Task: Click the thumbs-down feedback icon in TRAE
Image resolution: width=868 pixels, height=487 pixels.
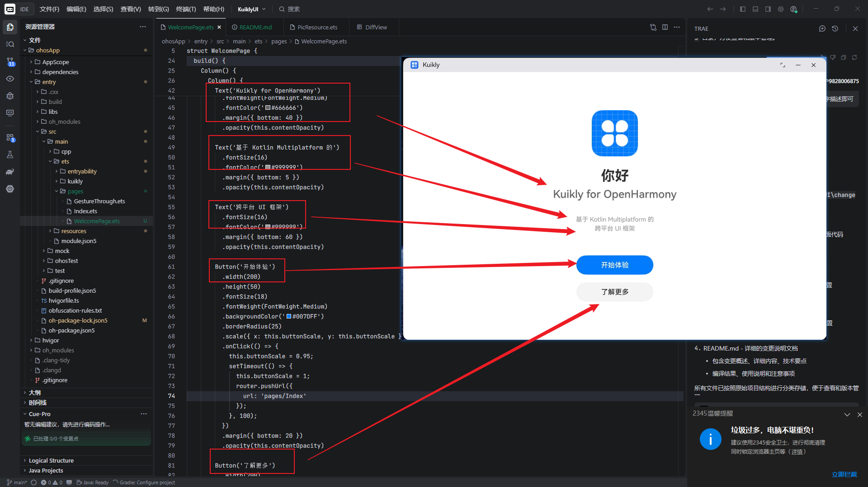Action: click(833, 57)
